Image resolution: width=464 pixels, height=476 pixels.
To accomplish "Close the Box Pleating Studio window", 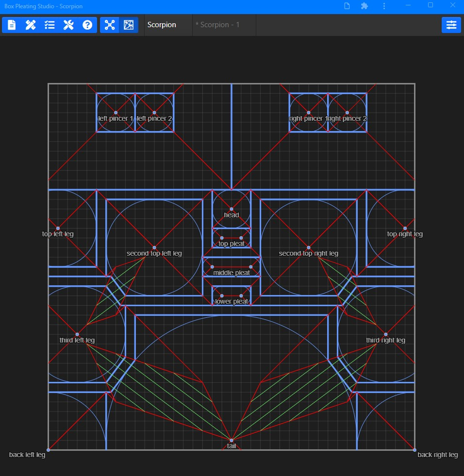I will click(453, 5).
